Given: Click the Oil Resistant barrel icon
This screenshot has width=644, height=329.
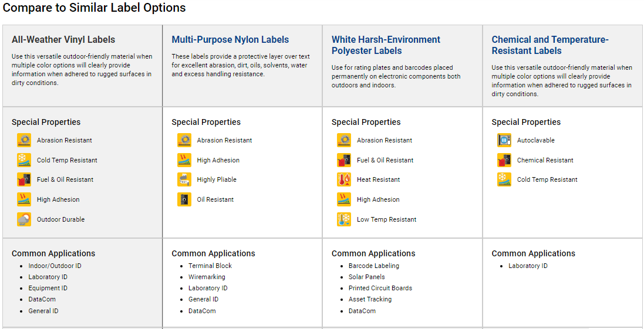Looking at the screenshot, I should [x=184, y=199].
